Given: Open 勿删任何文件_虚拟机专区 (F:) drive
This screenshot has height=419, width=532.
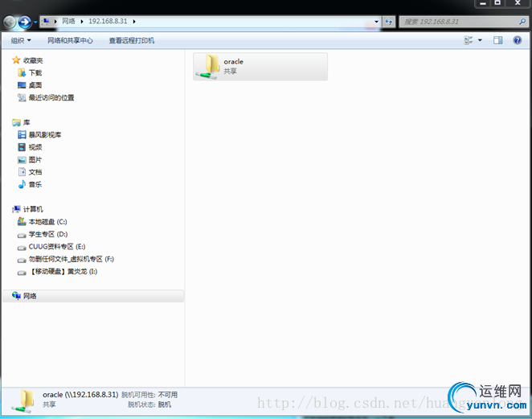Looking at the screenshot, I should 72,259.
